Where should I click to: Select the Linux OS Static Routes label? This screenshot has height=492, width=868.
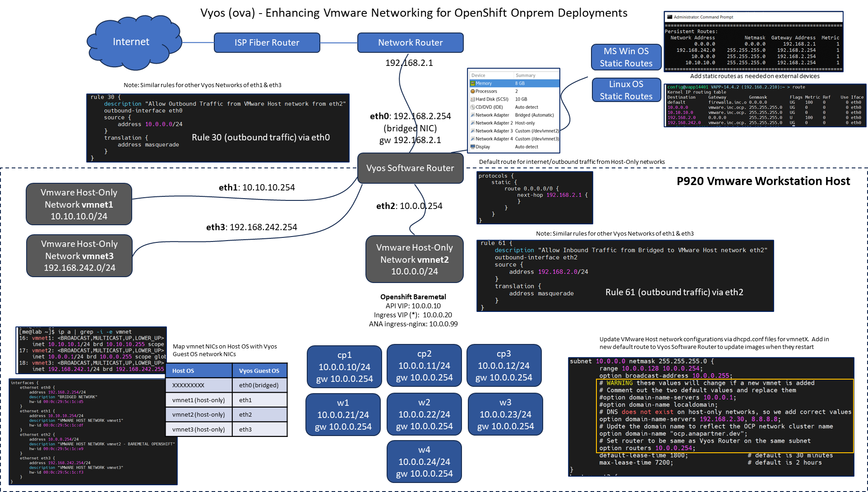[x=626, y=90]
